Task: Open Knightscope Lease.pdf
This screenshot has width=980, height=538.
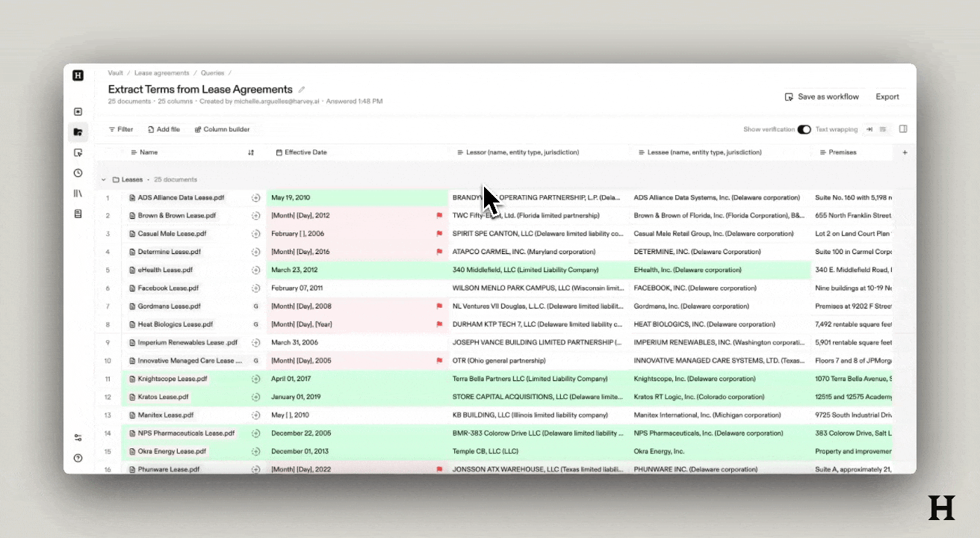Action: pyautogui.click(x=173, y=379)
